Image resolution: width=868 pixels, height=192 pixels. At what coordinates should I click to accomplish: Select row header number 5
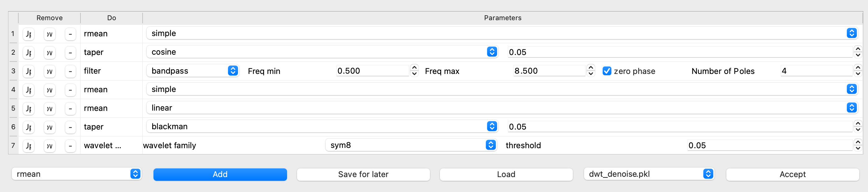(x=13, y=108)
